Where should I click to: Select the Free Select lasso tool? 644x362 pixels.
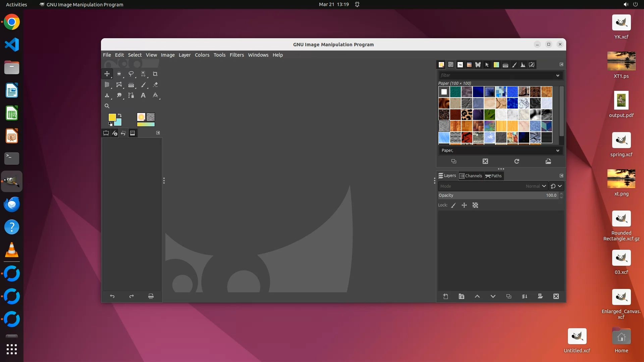tap(131, 74)
